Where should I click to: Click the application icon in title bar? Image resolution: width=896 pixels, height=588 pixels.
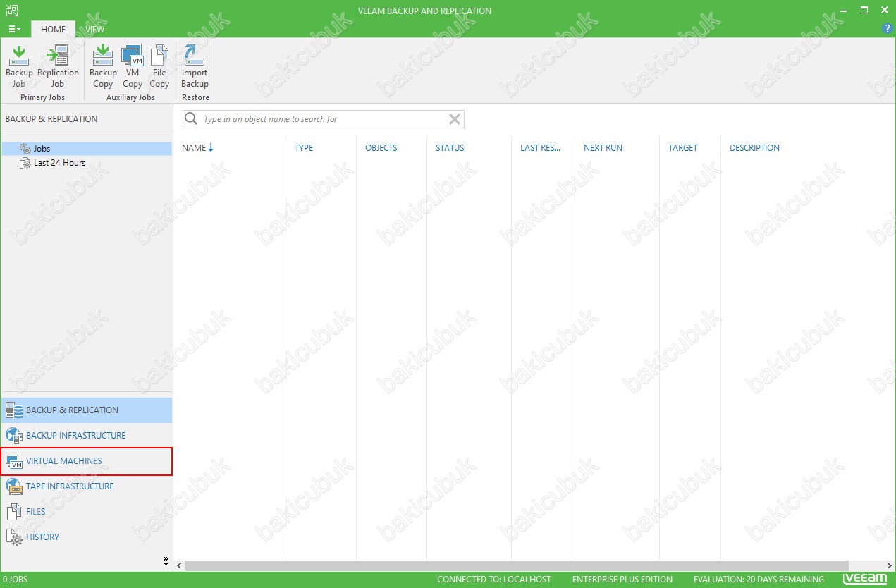coord(11,10)
